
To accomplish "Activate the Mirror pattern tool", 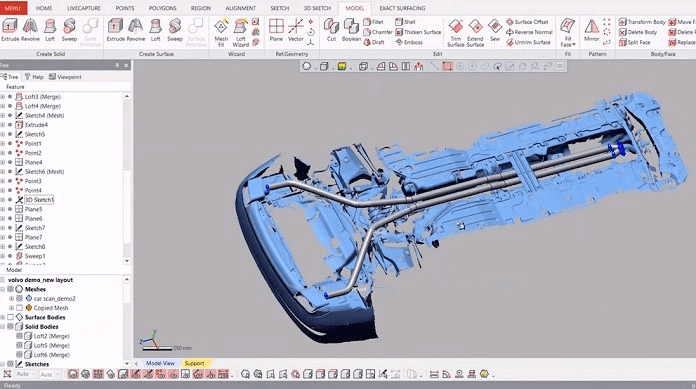I will pyautogui.click(x=591, y=30).
